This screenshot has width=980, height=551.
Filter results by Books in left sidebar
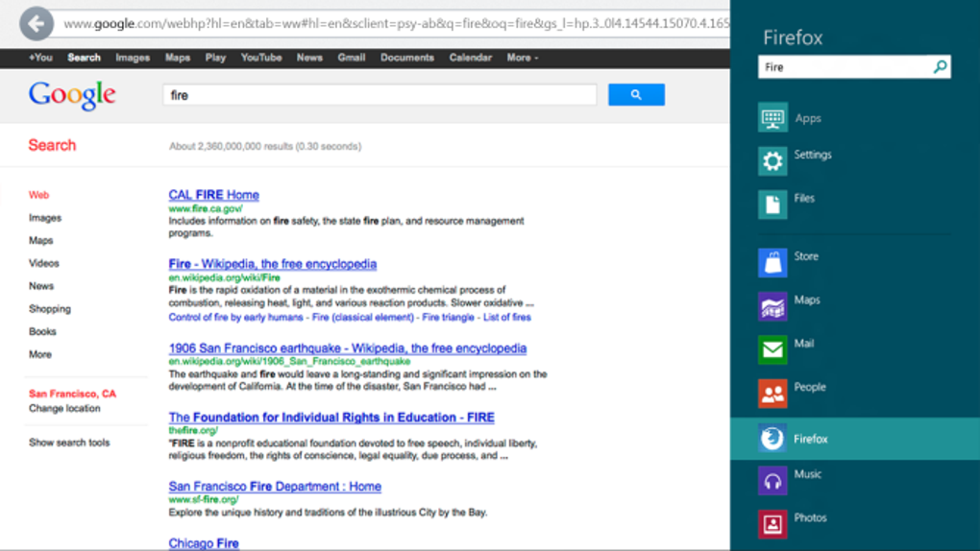coord(42,332)
